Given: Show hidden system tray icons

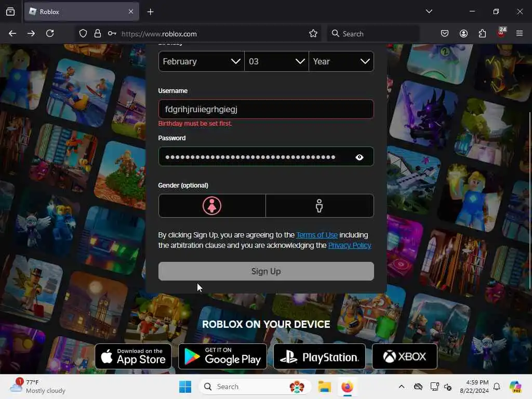Looking at the screenshot, I should (402, 387).
